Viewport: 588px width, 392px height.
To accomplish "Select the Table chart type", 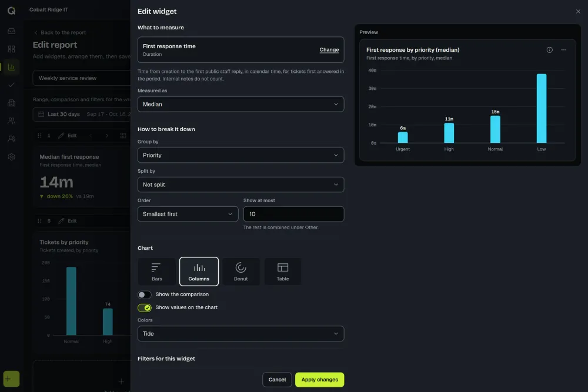I will tap(283, 272).
